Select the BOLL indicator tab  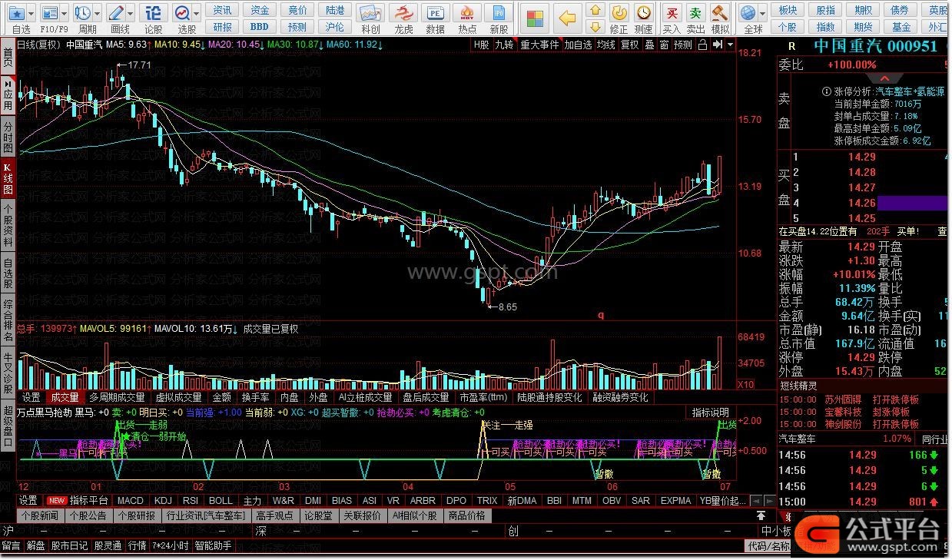[221, 500]
